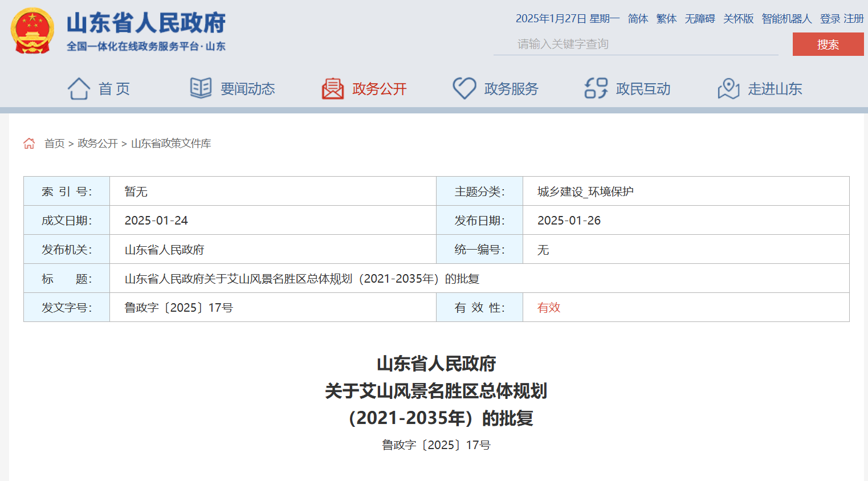Click the exchange icon beside 政民互动
The height and width of the screenshot is (481, 868).
point(596,88)
